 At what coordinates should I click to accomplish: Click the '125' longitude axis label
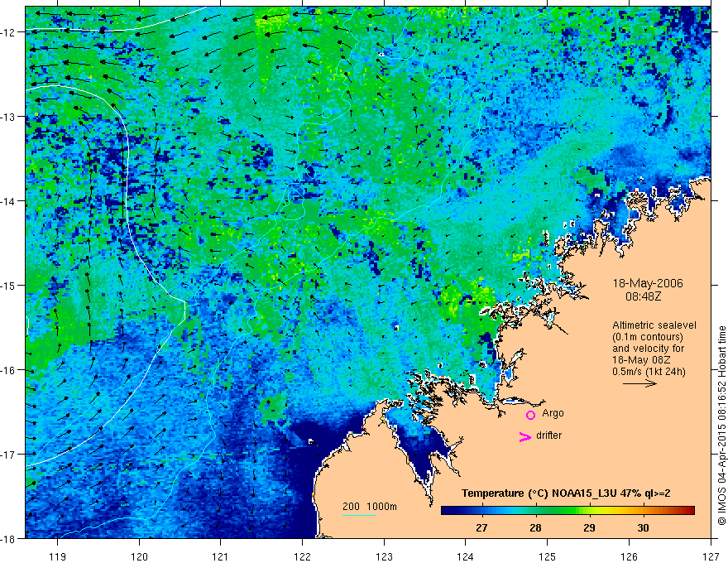click(548, 556)
